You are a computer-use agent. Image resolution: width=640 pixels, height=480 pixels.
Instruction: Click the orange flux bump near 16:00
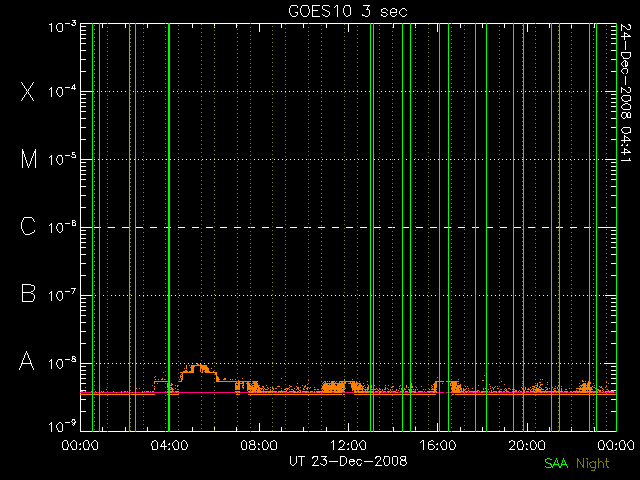[x=447, y=386]
